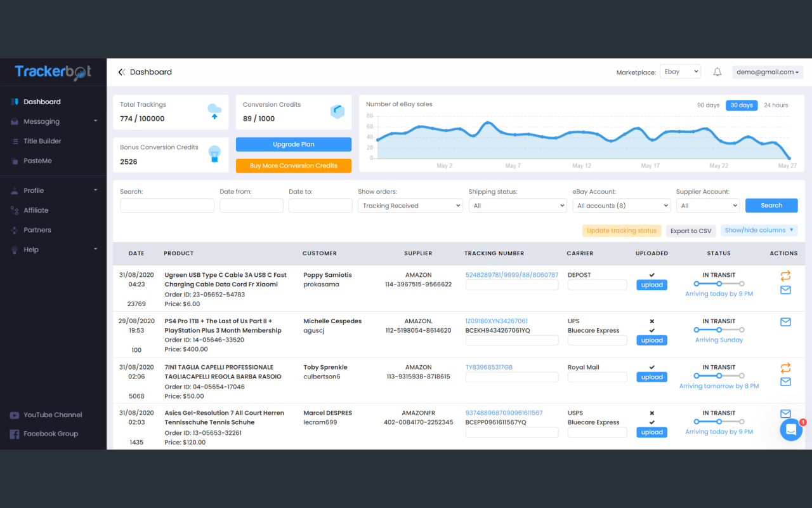This screenshot has width=812, height=508.
Task: Expand the Show/hide columns menu
Action: (x=759, y=231)
